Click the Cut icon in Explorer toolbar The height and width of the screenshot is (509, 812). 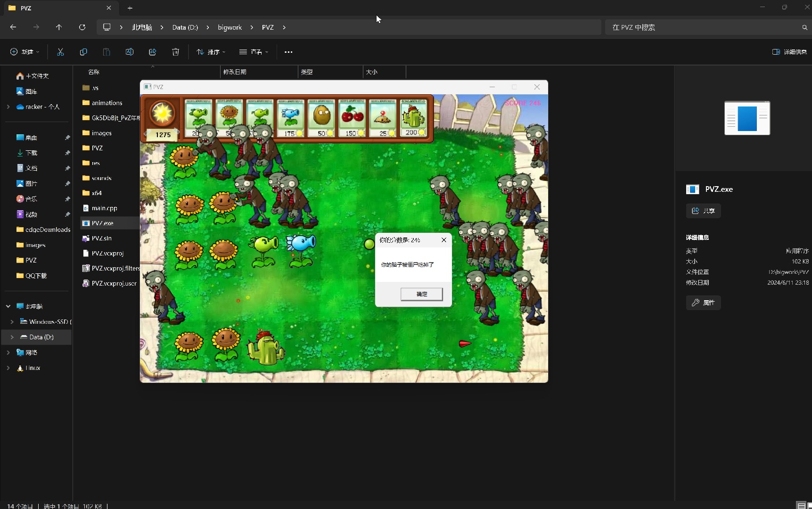click(x=60, y=52)
